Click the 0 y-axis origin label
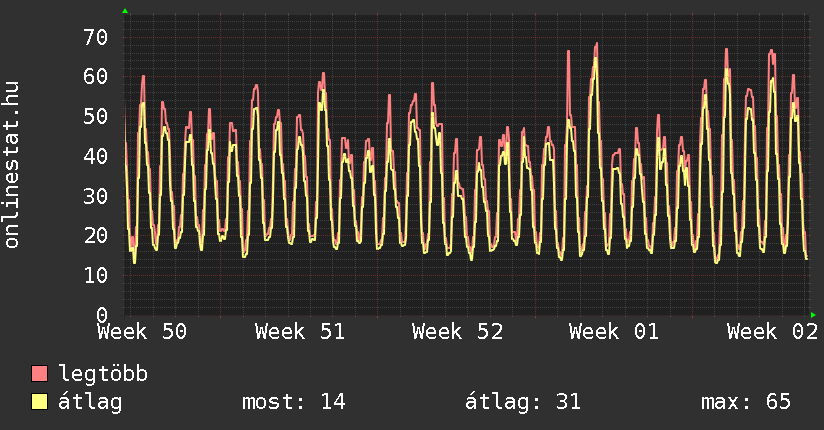824x430 pixels. 102,314
